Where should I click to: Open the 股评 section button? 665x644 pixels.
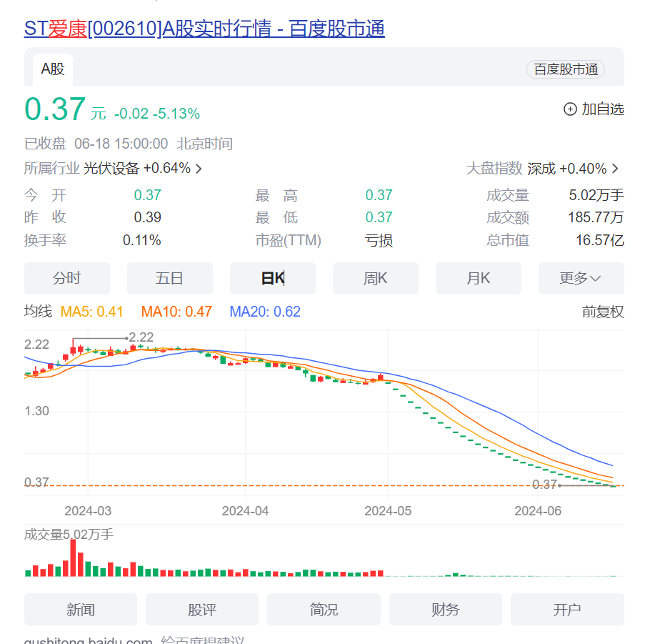202,610
